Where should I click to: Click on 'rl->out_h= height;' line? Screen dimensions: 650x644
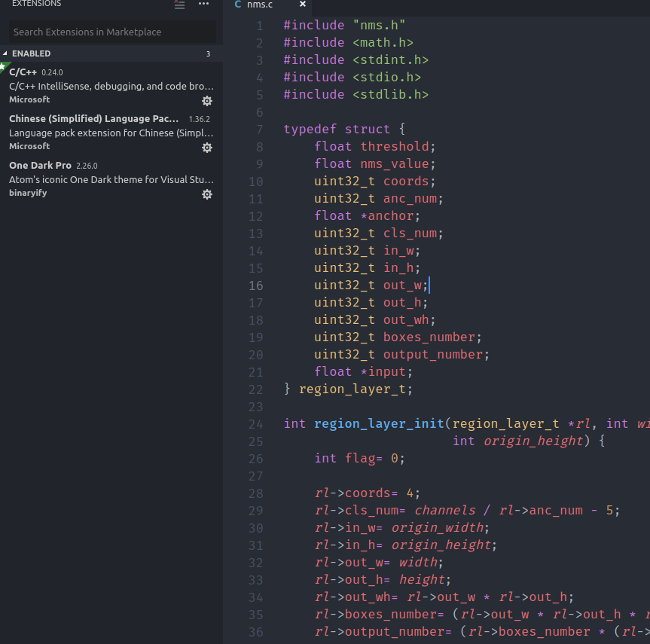(382, 579)
